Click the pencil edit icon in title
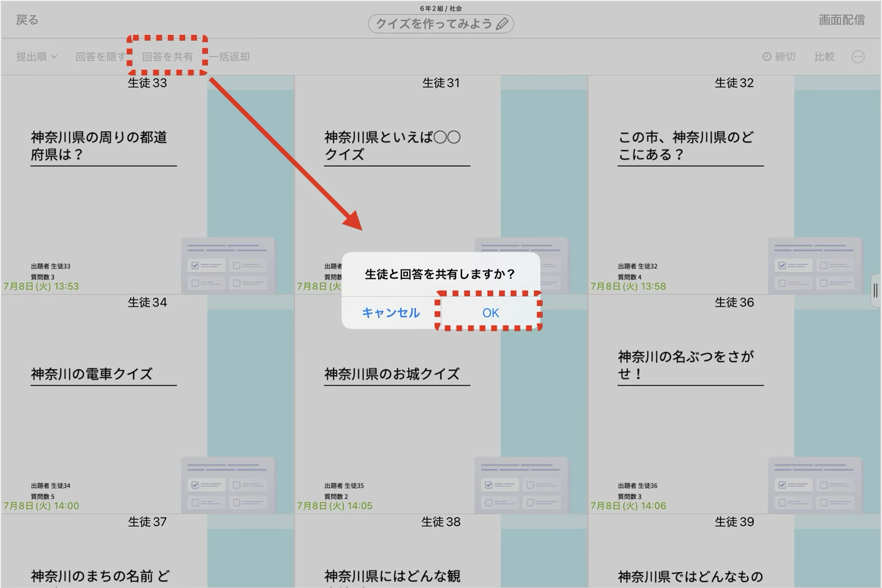The image size is (882, 588). point(503,24)
